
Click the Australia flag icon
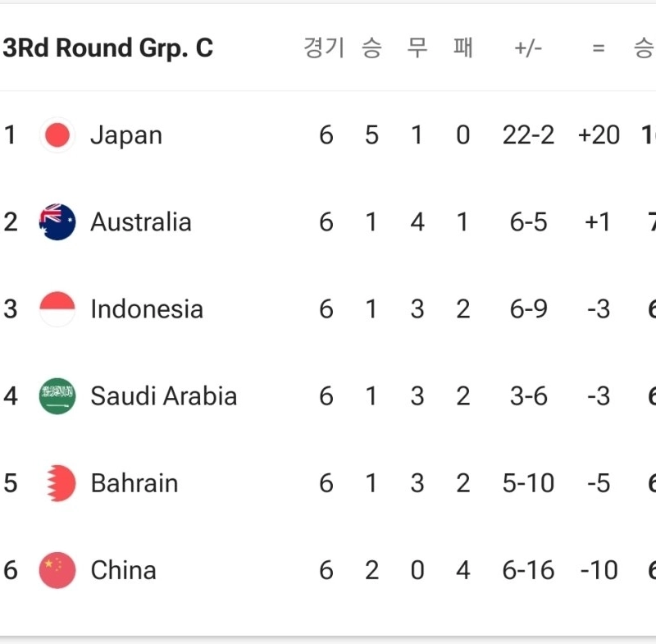tap(57, 222)
